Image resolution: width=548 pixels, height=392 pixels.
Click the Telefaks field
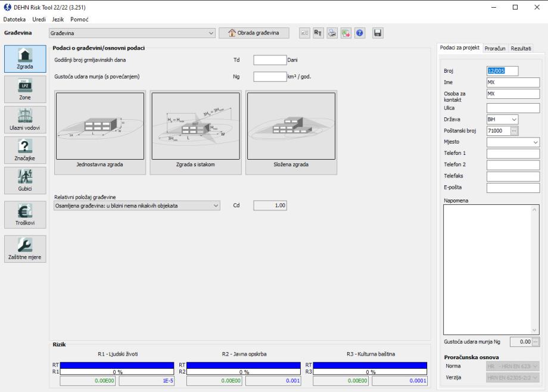[x=513, y=176]
